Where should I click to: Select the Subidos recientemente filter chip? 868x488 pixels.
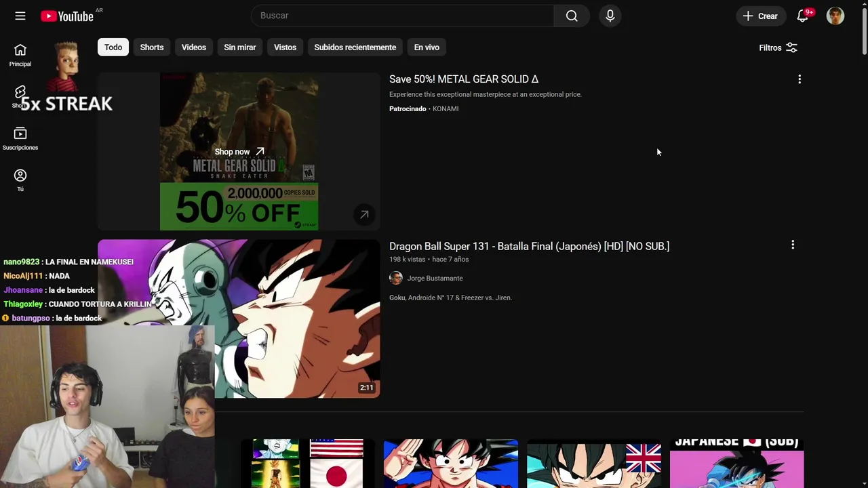pyautogui.click(x=355, y=47)
